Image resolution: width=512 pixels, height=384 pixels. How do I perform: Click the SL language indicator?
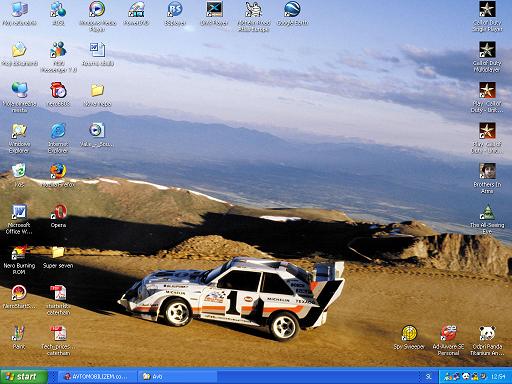click(429, 377)
